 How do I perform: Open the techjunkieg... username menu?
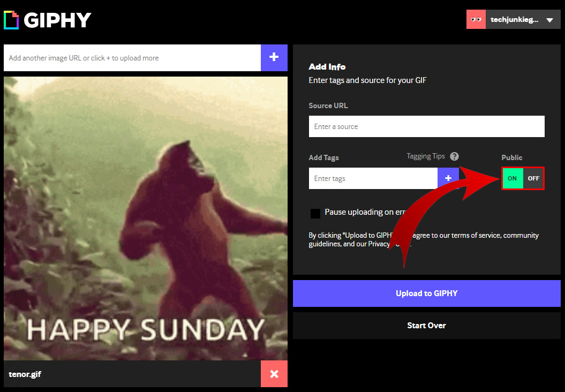tap(515, 20)
